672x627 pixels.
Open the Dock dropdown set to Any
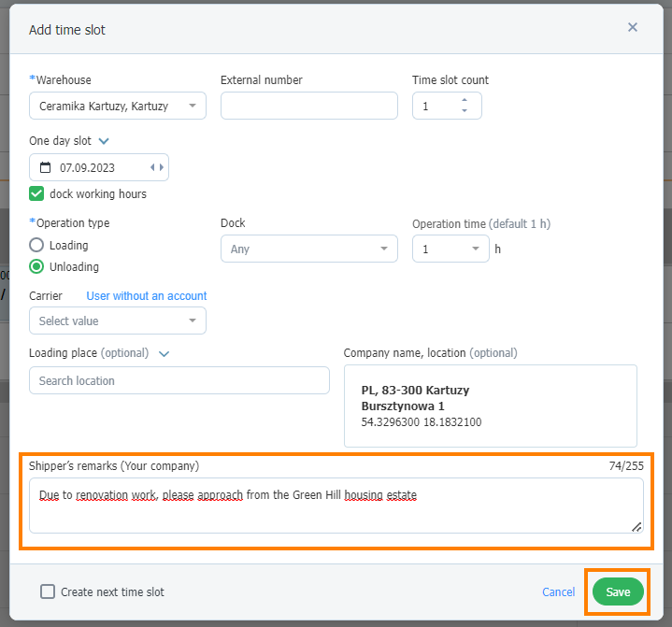click(x=309, y=249)
